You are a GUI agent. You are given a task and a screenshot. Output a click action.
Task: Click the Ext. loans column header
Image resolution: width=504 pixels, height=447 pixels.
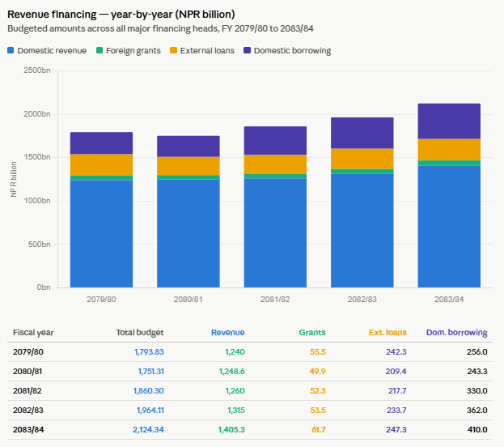(x=388, y=333)
